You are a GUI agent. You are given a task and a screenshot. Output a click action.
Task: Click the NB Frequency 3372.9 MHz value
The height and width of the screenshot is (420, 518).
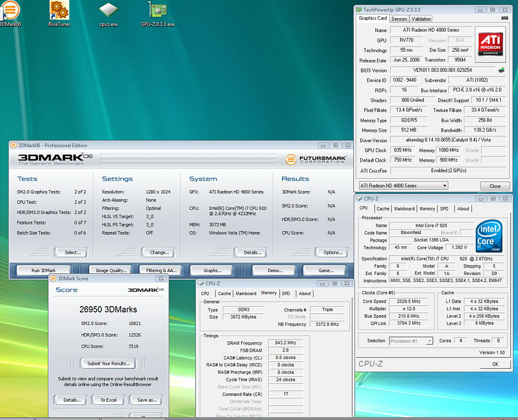click(x=327, y=324)
